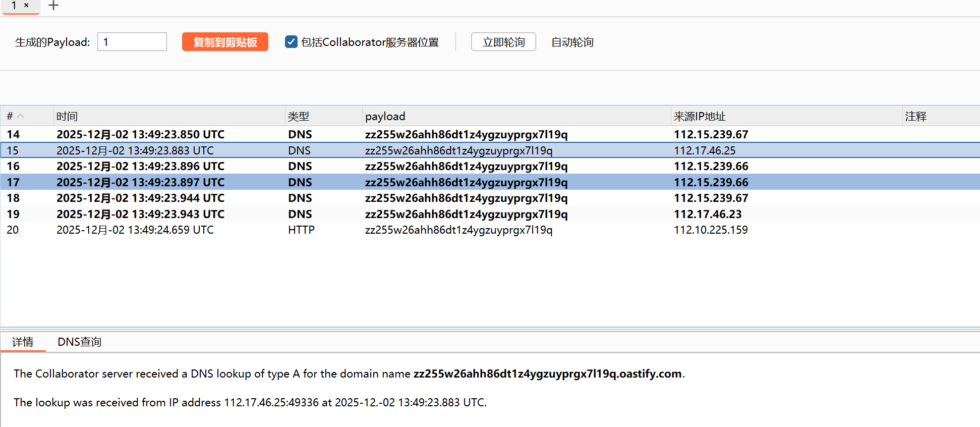
Task: Click the 注释 column header
Action: pyautogui.click(x=915, y=116)
